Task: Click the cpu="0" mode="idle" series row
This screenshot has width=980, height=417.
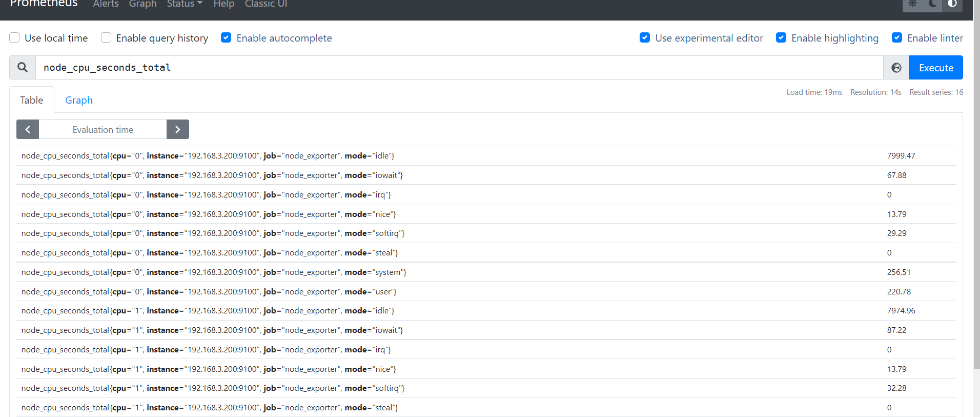Action: coord(486,156)
